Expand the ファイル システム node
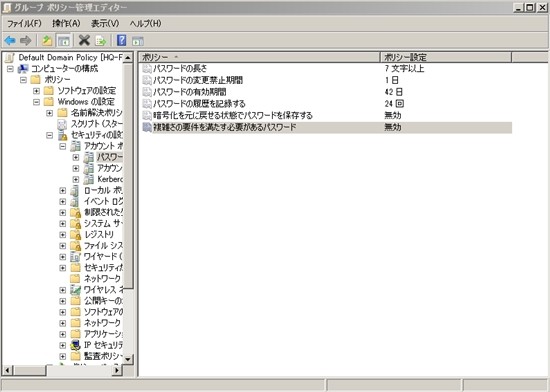Screen dimensions: 550x392 tap(62, 246)
